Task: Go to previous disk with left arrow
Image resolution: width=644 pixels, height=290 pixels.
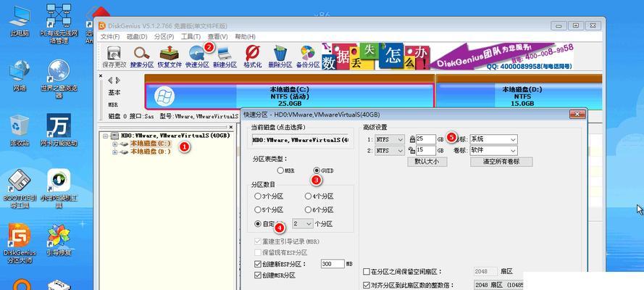Action: pyautogui.click(x=110, y=80)
